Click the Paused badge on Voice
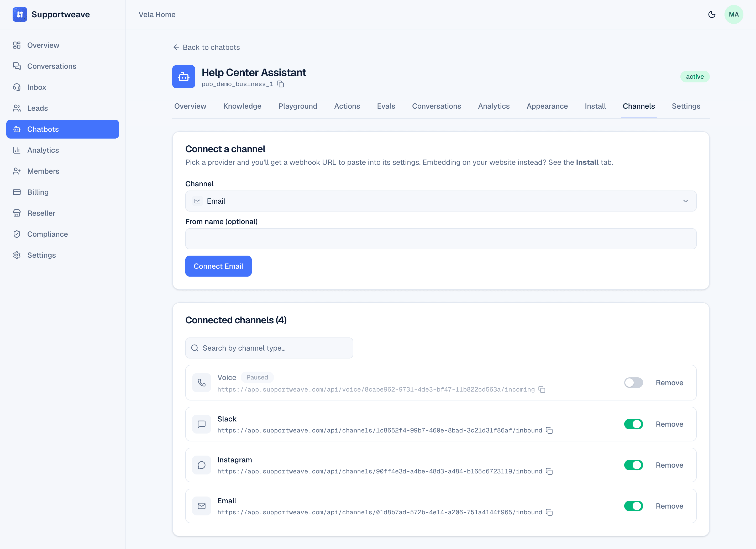The height and width of the screenshot is (549, 756). click(x=257, y=377)
